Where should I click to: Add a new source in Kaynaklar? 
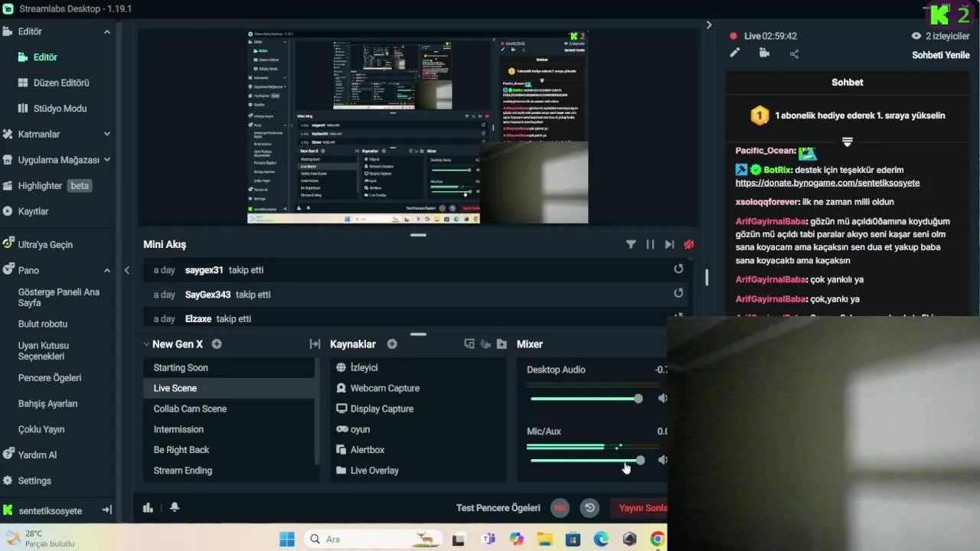(x=392, y=344)
